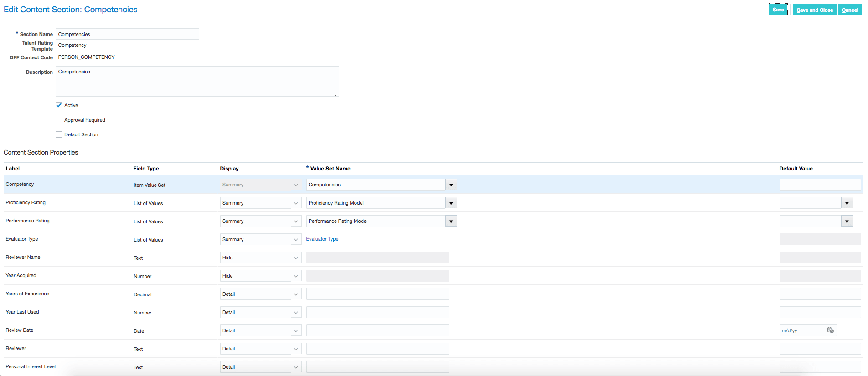Open Proficiency Rating default value dropdown
The image size is (868, 376).
[x=847, y=203]
